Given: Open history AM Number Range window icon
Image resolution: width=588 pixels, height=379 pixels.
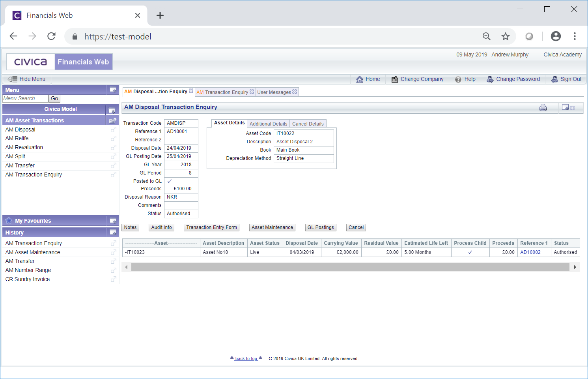Looking at the screenshot, I should (114, 270).
